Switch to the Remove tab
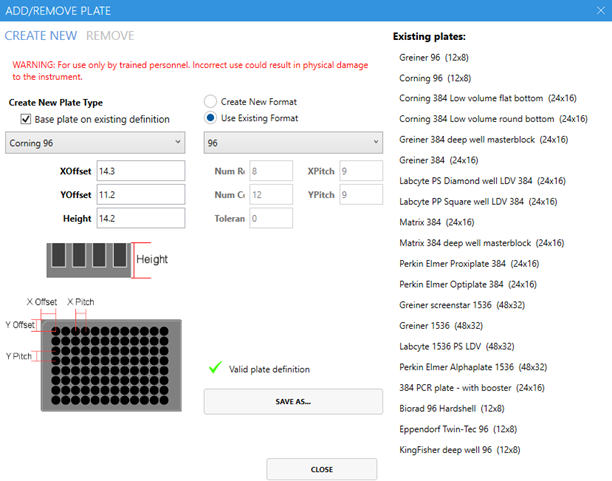The height and width of the screenshot is (481, 612). tap(110, 36)
